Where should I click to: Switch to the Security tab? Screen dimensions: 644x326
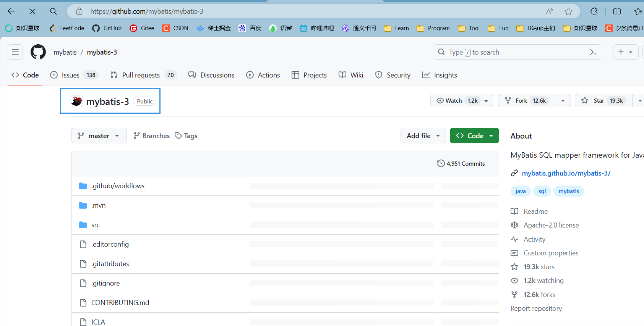pos(393,75)
